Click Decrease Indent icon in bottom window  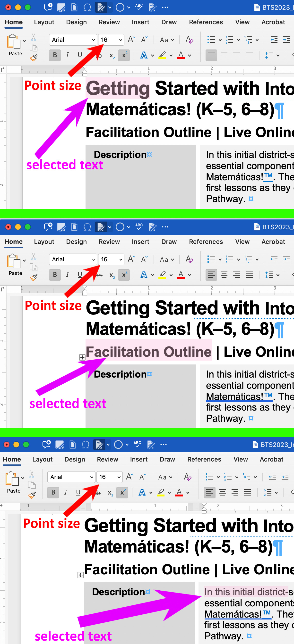pyautogui.click(x=272, y=477)
